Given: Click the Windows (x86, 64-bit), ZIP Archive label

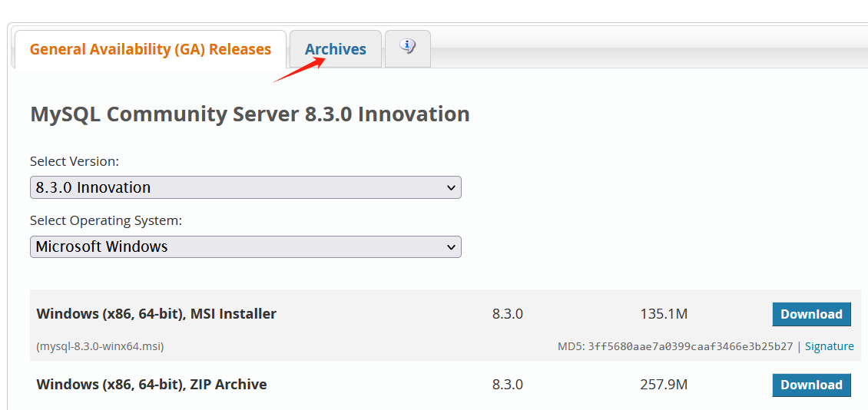Looking at the screenshot, I should pos(151,384).
